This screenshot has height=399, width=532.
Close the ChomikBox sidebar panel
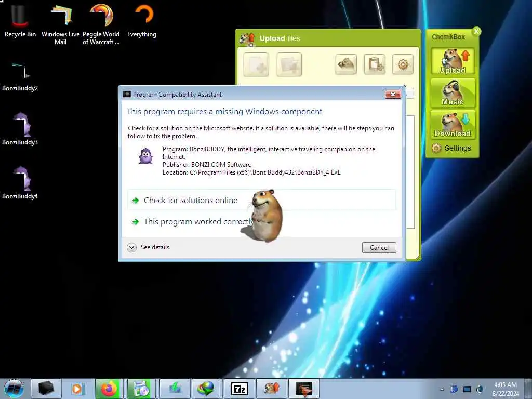(476, 32)
